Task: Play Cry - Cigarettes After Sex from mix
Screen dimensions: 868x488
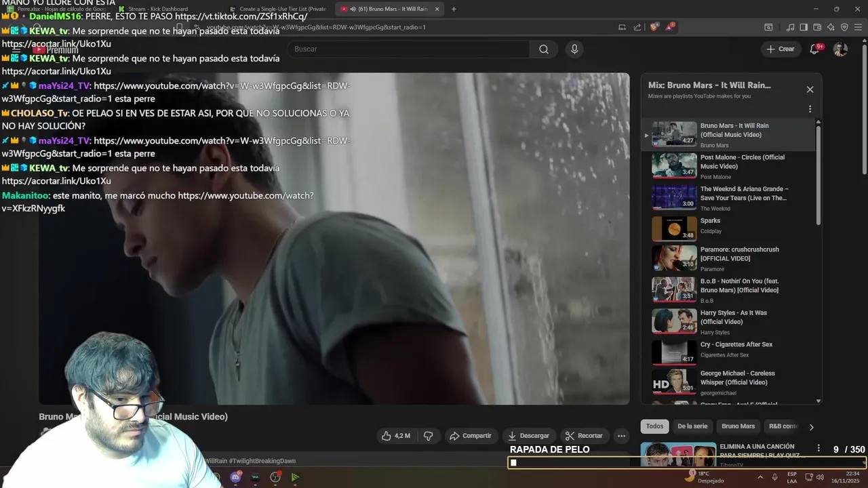Action: (728, 352)
